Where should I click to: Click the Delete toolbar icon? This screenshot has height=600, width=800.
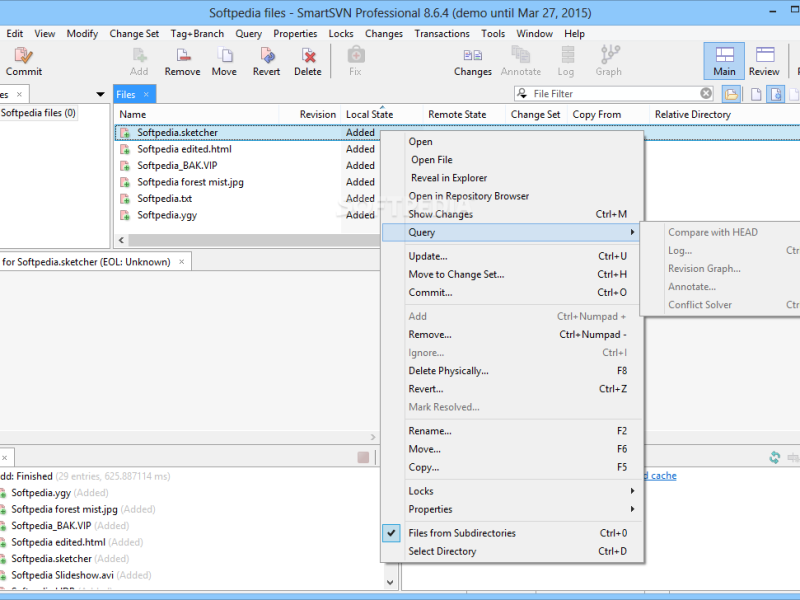(x=308, y=55)
